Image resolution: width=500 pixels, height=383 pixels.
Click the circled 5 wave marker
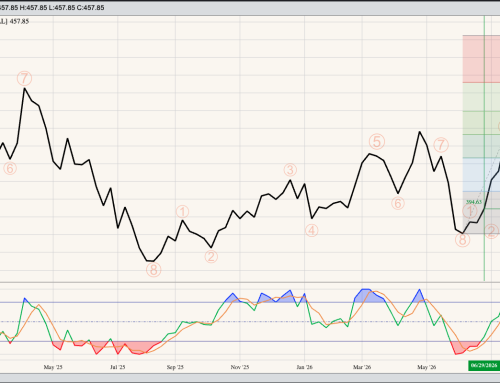(x=377, y=142)
